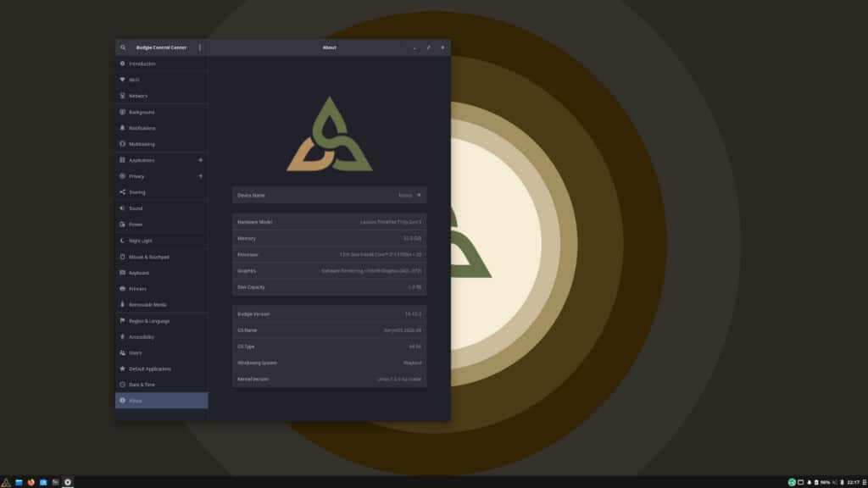Screen dimensions: 868x488
Task: Open the clock in the taskbar
Action: pos(854,482)
